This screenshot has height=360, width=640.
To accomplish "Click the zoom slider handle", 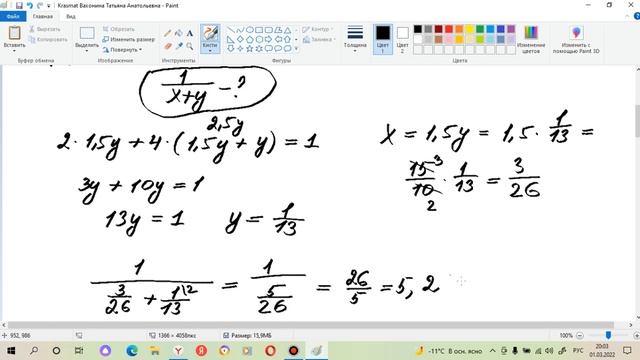I will point(608,335).
